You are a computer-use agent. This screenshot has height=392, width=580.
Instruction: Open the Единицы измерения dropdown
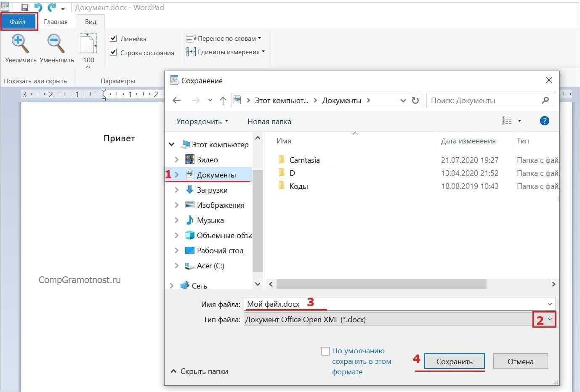pyautogui.click(x=263, y=52)
